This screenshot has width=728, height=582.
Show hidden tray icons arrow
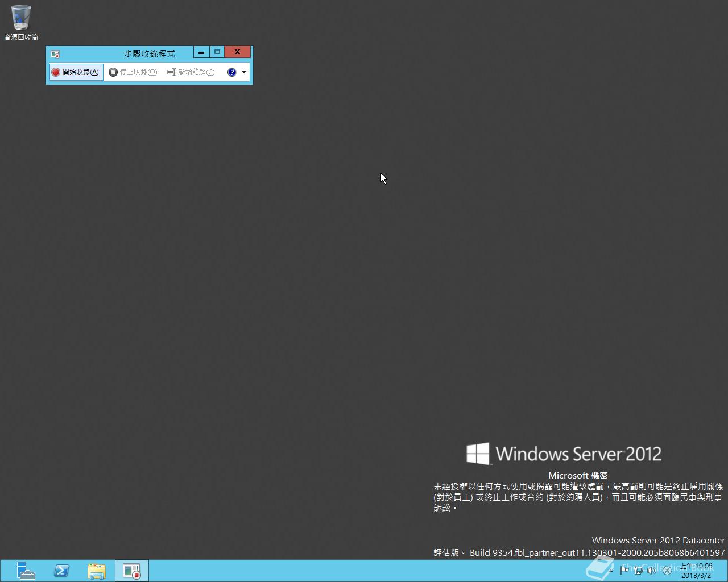611,571
